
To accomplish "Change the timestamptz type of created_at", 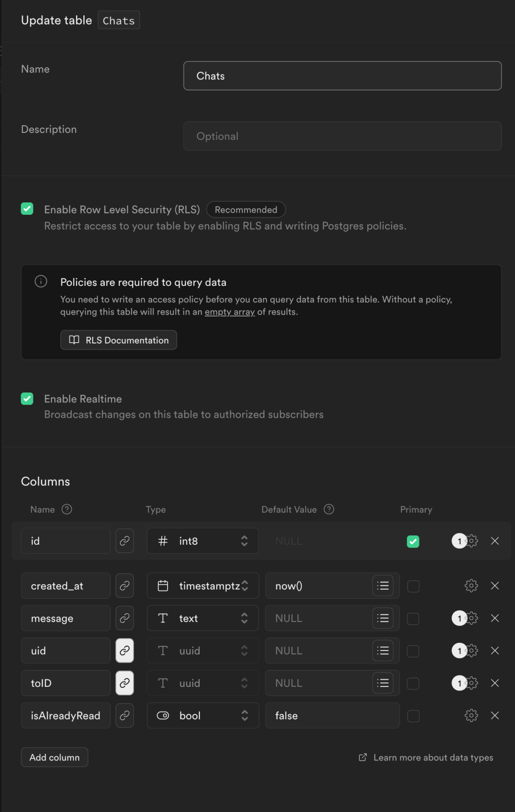I will click(x=203, y=586).
